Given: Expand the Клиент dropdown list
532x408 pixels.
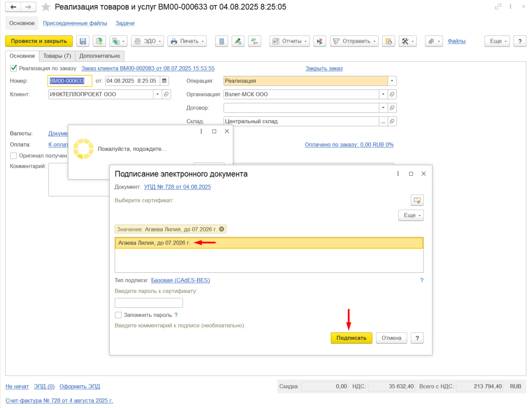Looking at the screenshot, I should [157, 94].
